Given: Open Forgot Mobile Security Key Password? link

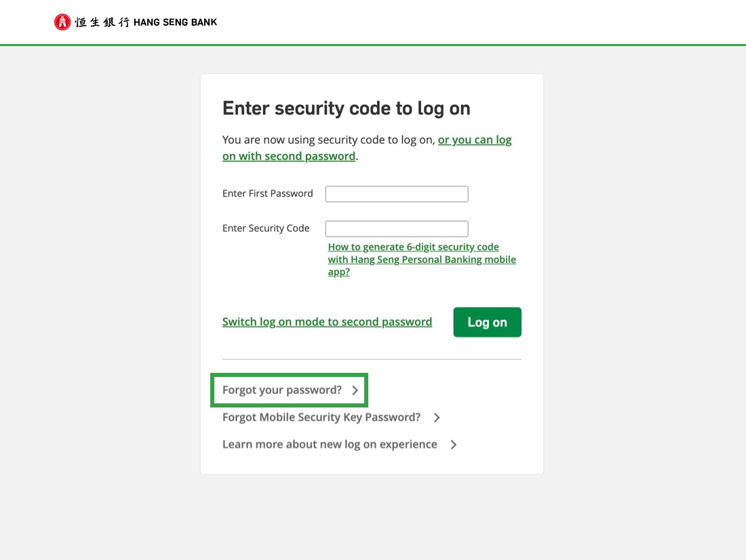Looking at the screenshot, I should tap(321, 417).
